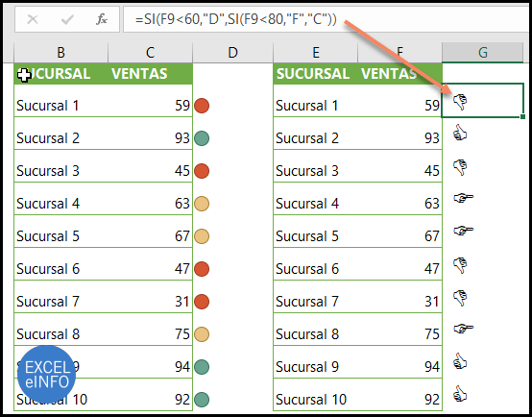The image size is (532, 417).
Task: Click the EXCEL eINFO logo badge
Action: tap(46, 374)
